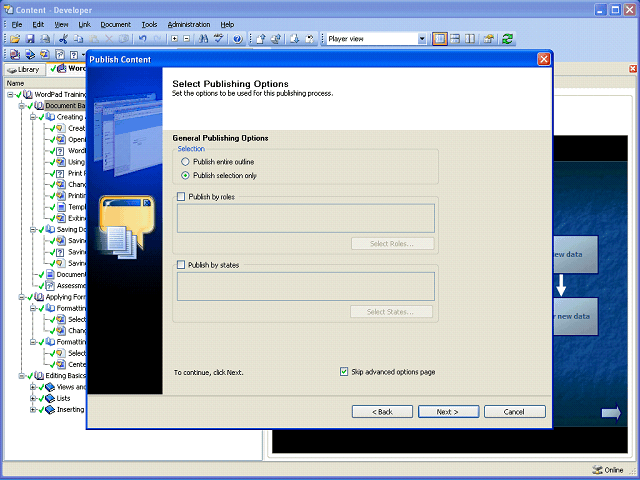Image resolution: width=640 pixels, height=480 pixels.
Task: Switch to the Library tab
Action: coord(24,69)
